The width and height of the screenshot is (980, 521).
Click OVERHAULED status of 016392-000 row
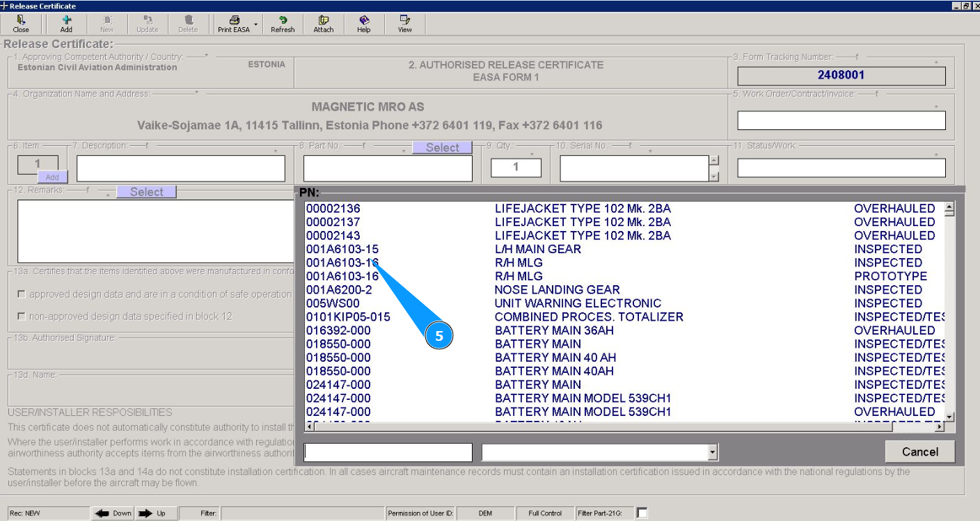894,330
